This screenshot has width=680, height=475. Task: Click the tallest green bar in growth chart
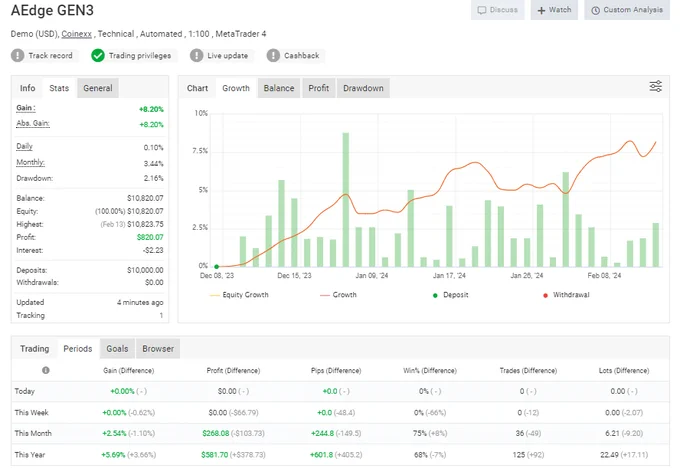pos(346,200)
